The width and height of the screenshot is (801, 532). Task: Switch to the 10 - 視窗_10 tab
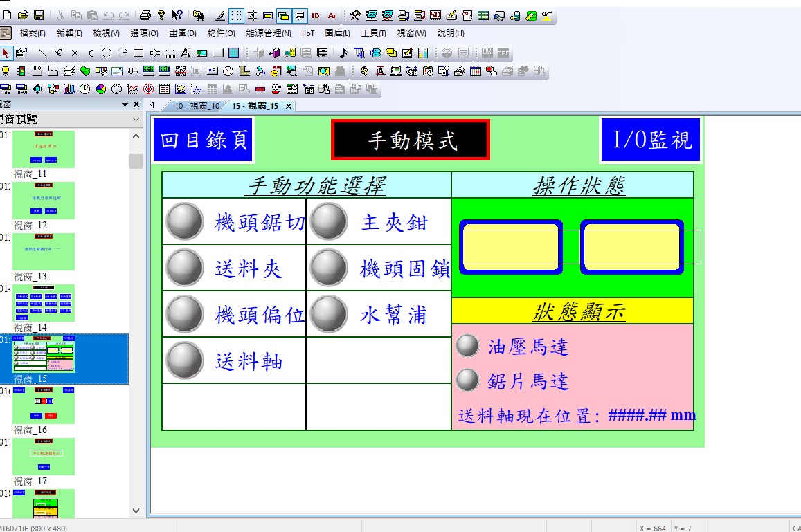(196, 106)
